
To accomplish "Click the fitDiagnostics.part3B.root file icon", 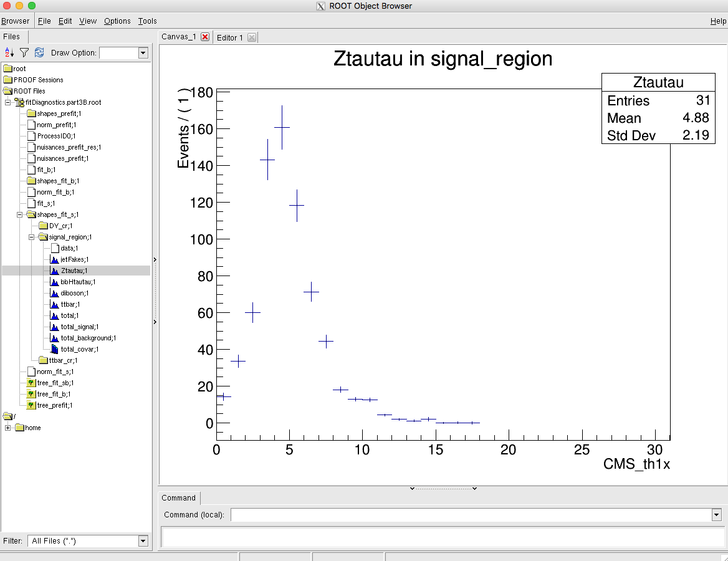I will (x=19, y=102).
